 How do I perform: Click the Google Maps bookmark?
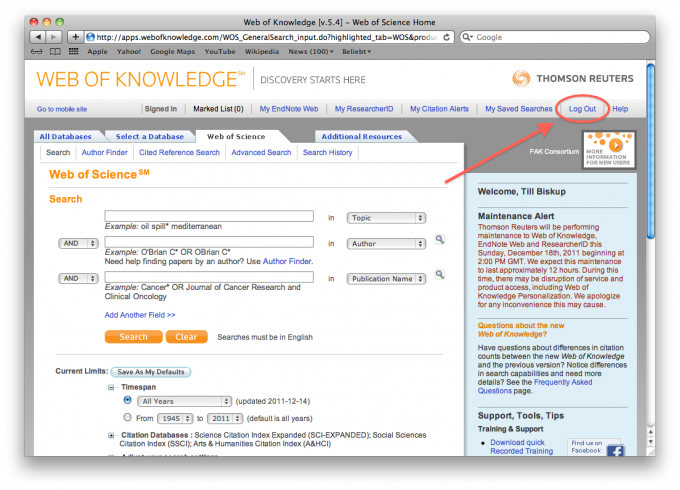coord(173,52)
